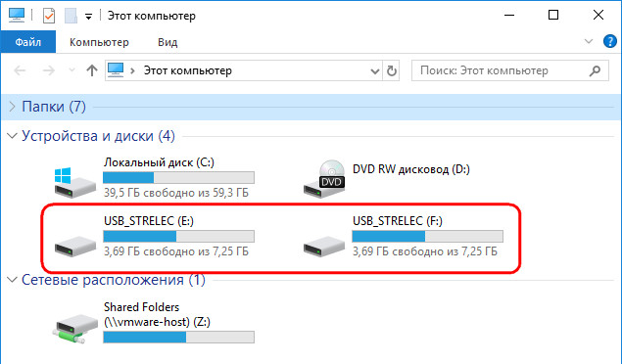
Task: Open the Файл menu
Action: pyautogui.click(x=28, y=42)
